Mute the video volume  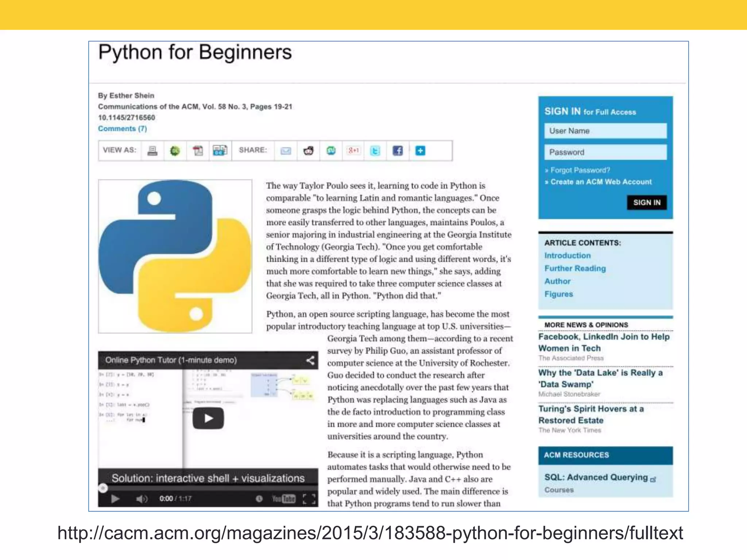point(142,499)
